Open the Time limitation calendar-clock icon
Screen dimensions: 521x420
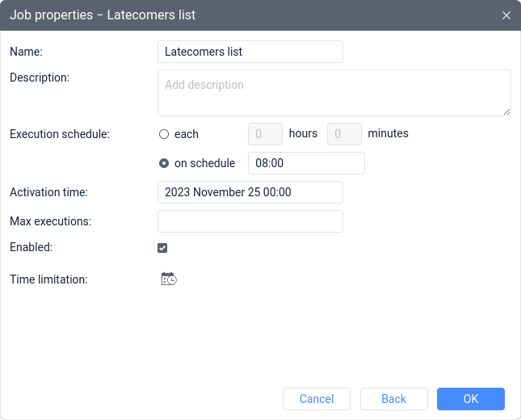(x=169, y=279)
